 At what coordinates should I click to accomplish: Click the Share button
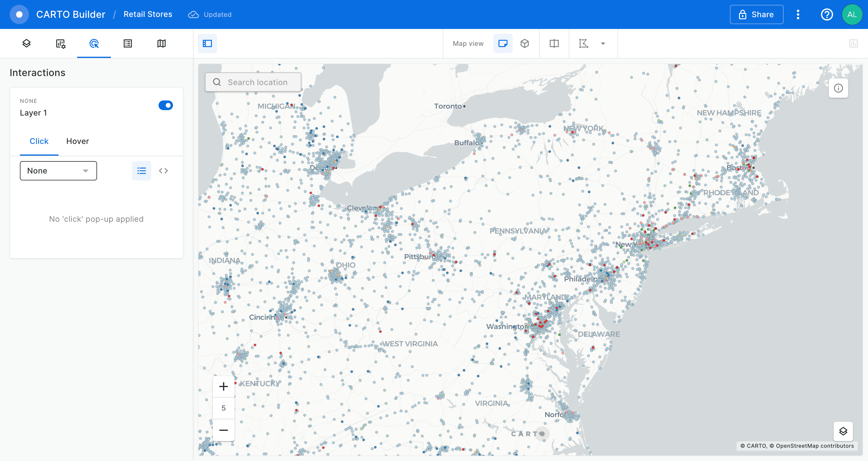tap(756, 14)
